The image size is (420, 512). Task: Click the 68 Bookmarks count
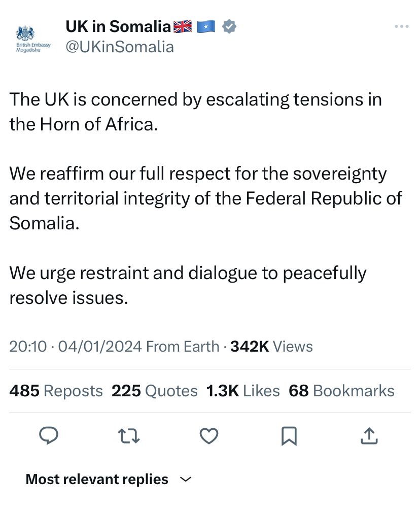(341, 391)
